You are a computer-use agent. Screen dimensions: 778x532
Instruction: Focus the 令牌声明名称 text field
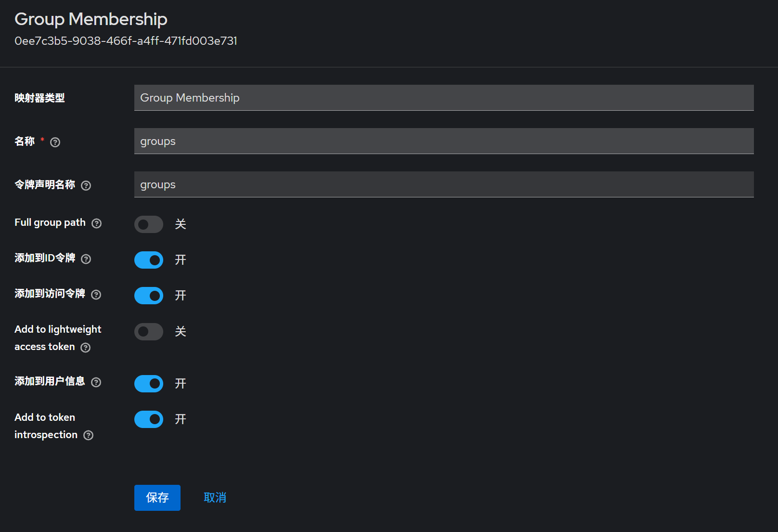(x=443, y=184)
